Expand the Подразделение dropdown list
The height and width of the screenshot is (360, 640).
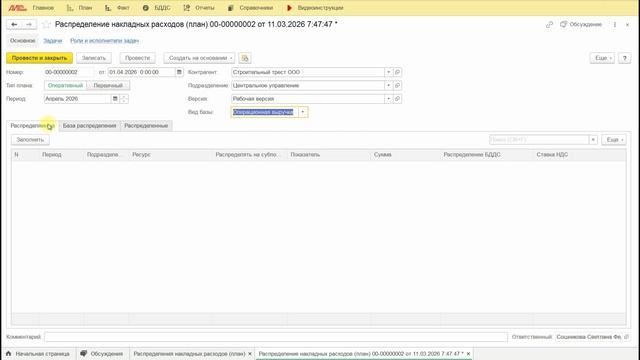(389, 86)
